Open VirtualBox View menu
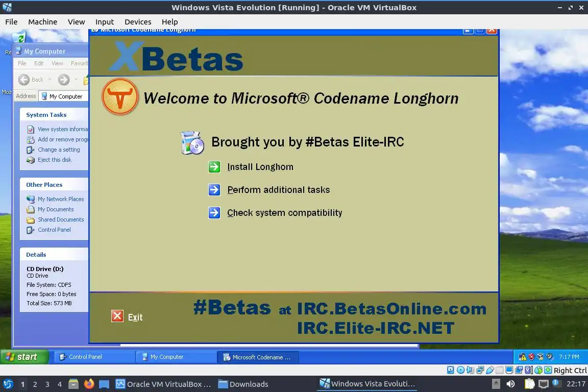588x392 pixels. [x=76, y=22]
